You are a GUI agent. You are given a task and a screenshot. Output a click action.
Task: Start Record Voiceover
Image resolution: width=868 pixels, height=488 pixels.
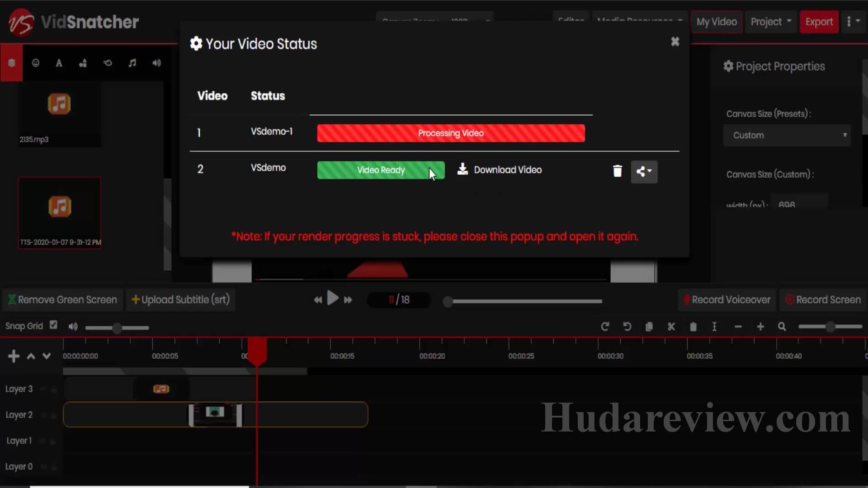pyautogui.click(x=727, y=300)
